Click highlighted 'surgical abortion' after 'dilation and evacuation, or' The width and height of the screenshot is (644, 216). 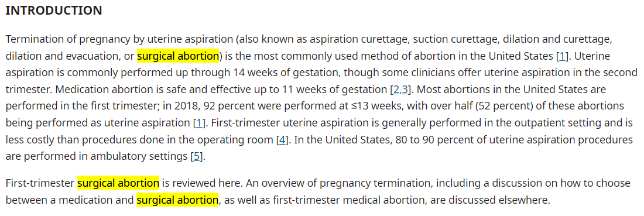(x=178, y=56)
